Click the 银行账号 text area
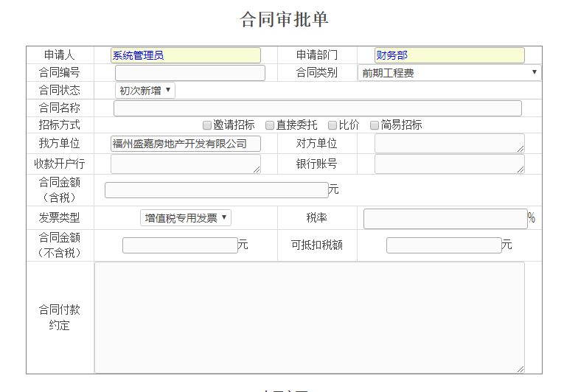578x392 pixels. click(x=449, y=164)
